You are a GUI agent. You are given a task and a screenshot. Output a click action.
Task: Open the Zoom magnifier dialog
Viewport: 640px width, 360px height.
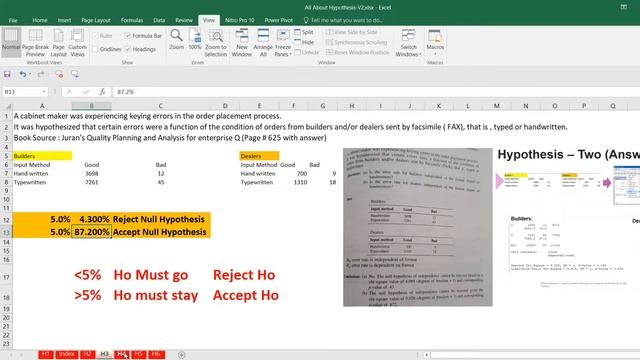[176, 40]
